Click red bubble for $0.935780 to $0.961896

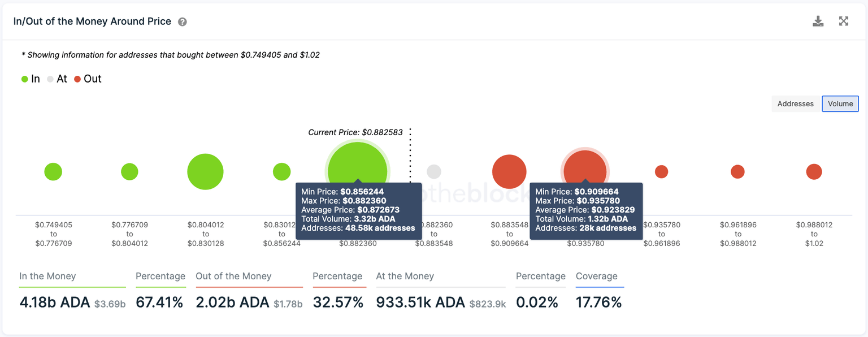pyautogui.click(x=661, y=171)
